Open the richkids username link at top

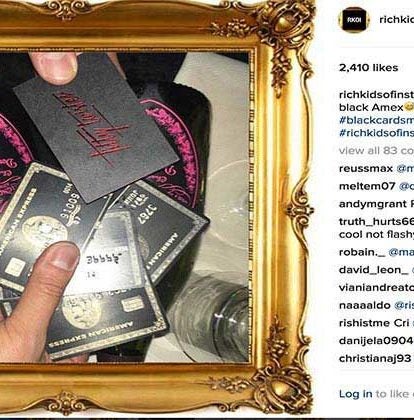(x=397, y=20)
